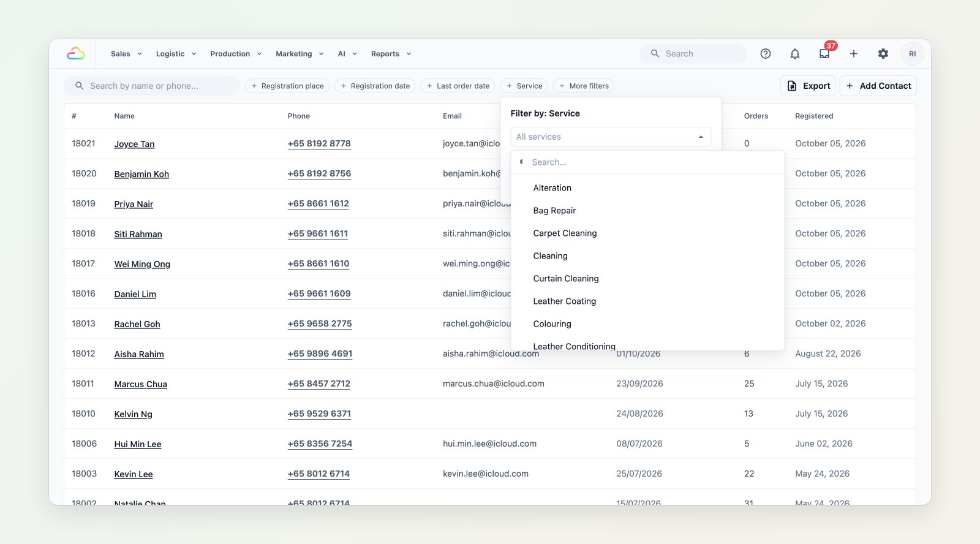Add Registration date filter
This screenshot has height=544, width=980.
(x=375, y=86)
